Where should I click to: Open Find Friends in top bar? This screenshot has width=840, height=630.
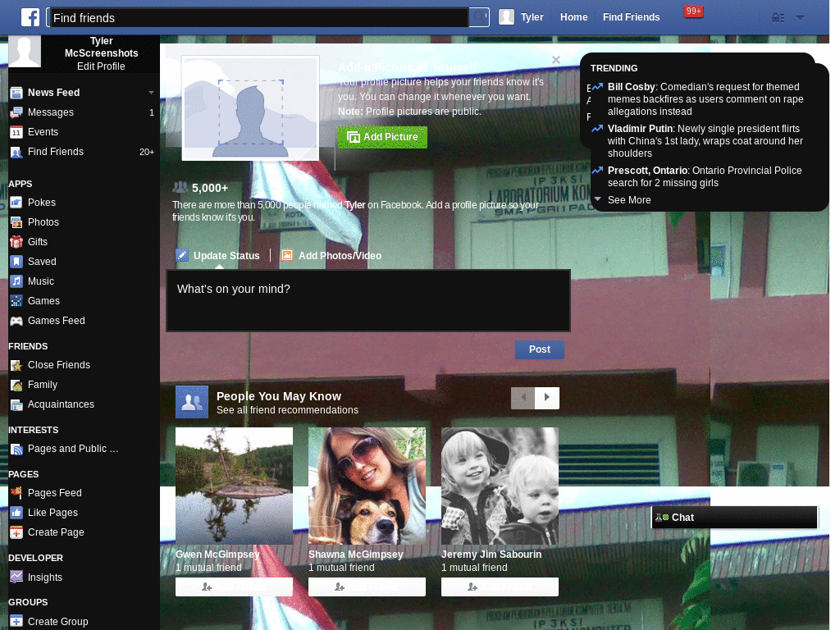coord(631,17)
